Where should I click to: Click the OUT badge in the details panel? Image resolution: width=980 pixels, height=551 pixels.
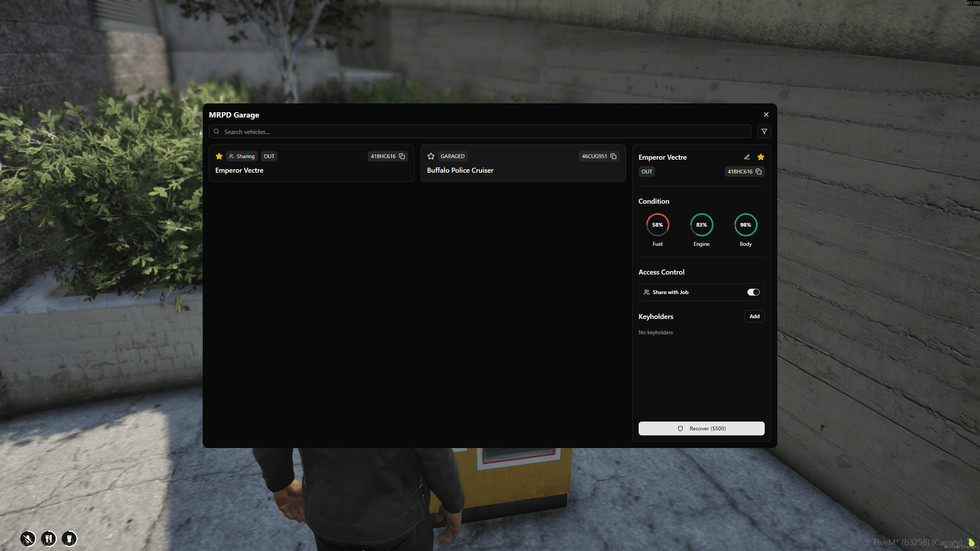point(647,172)
